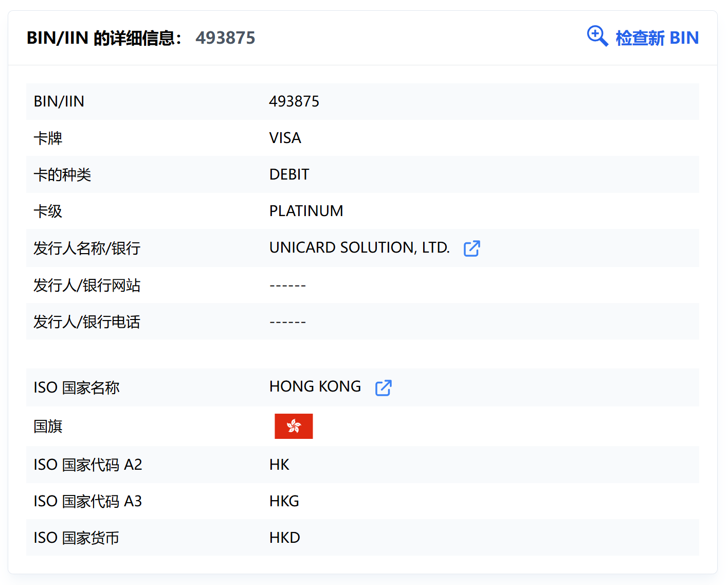728x585 pixels.
Task: Click the VISA card brand value
Action: [x=285, y=138]
